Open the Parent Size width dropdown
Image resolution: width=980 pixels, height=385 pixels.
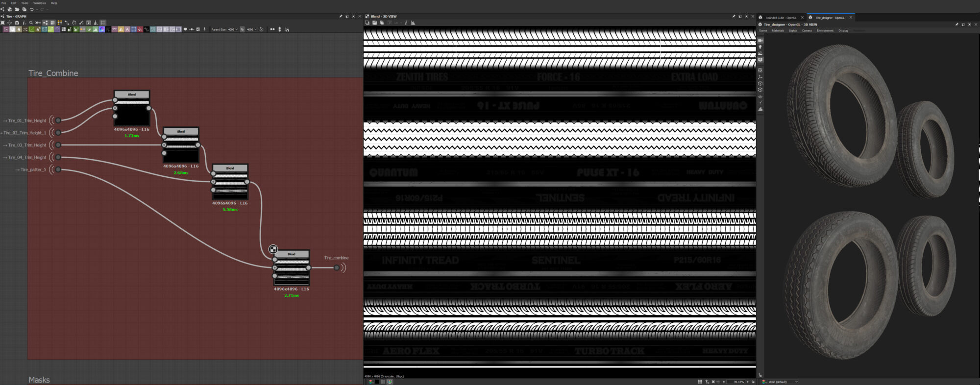232,29
